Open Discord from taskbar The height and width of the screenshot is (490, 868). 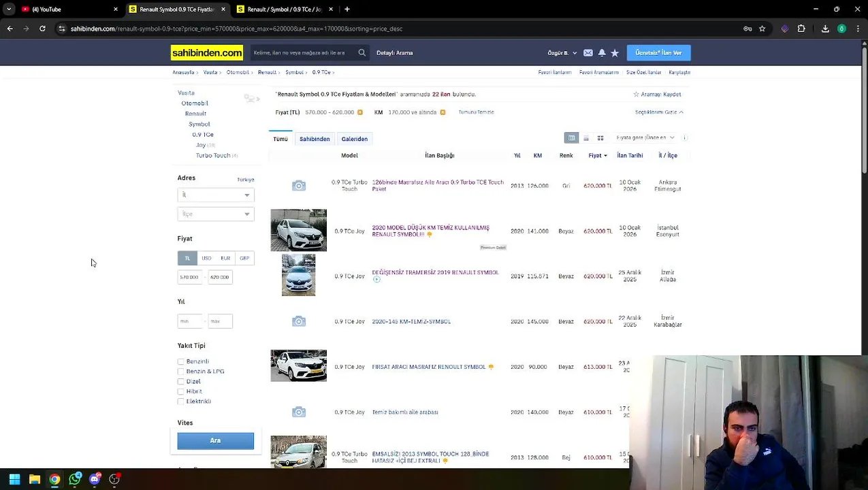pyautogui.click(x=95, y=479)
